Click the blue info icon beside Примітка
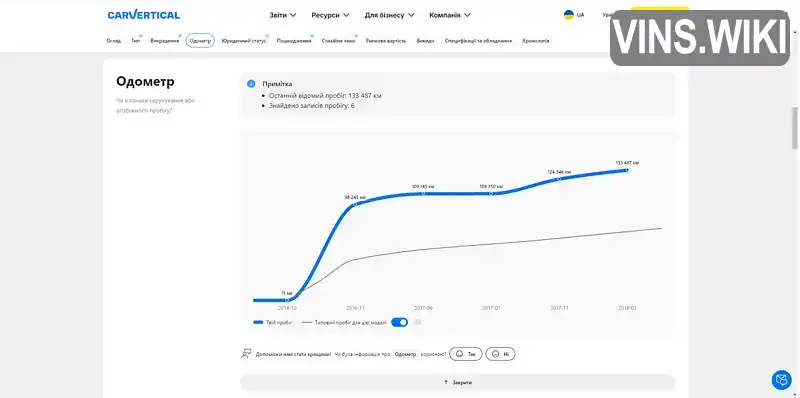This screenshot has height=398, width=800. click(x=251, y=84)
